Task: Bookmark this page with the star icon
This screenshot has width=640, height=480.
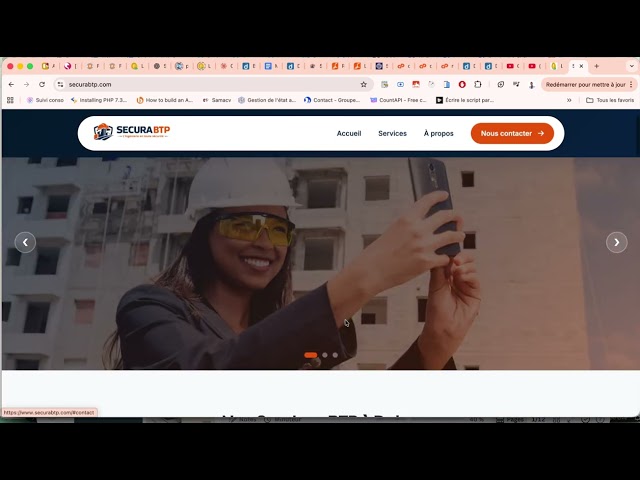Action: point(363,84)
